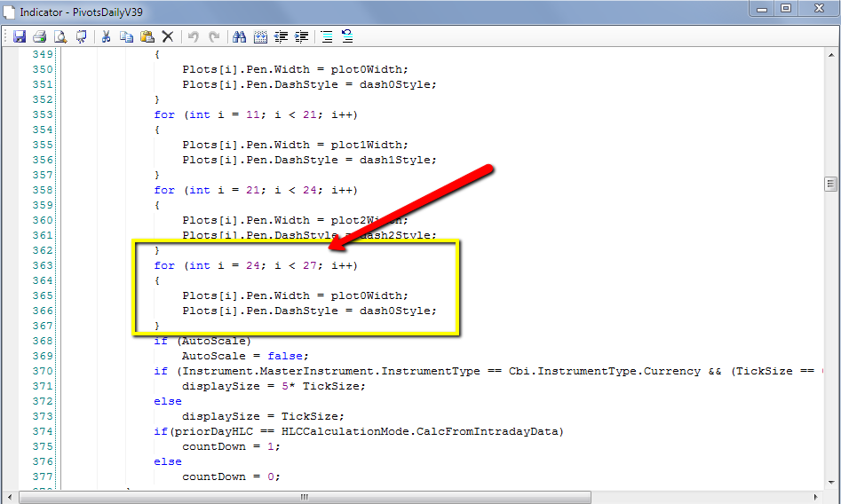Click line number 370 in the gutter
The image size is (841, 504).
coord(43,371)
